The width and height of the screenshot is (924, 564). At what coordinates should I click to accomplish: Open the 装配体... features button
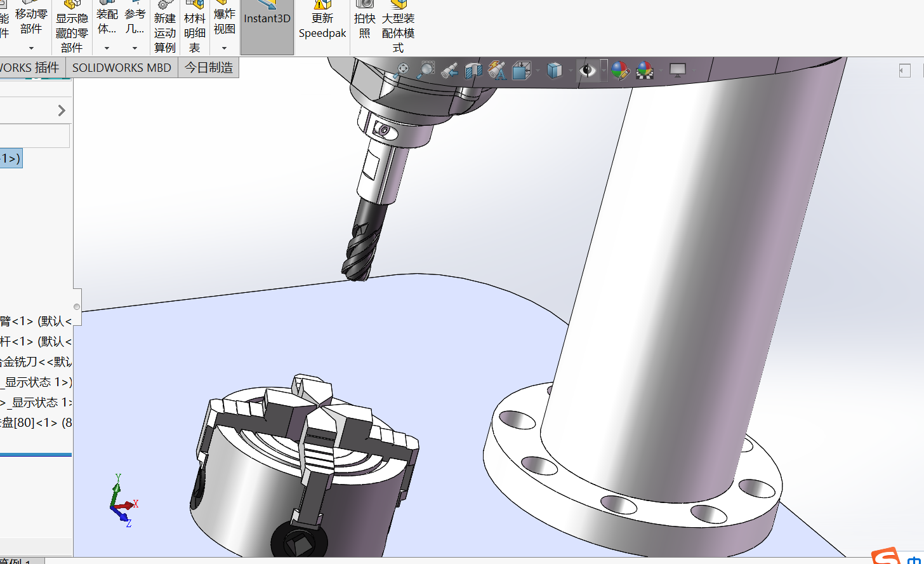(x=107, y=19)
